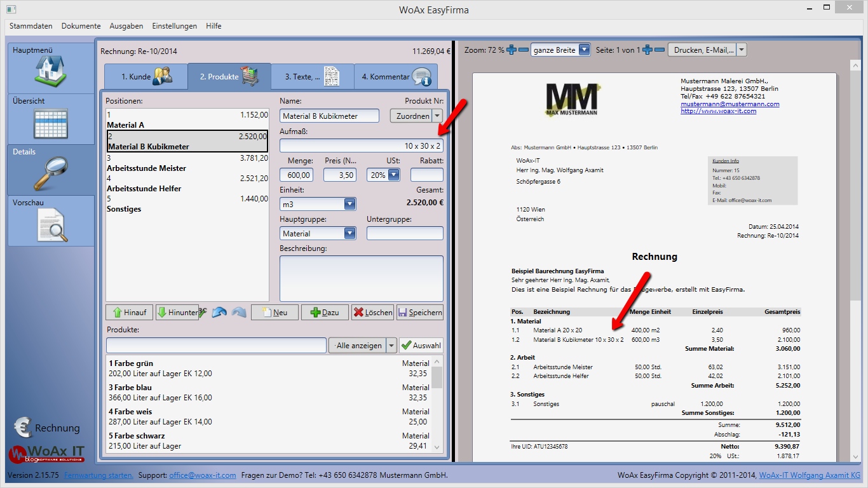Move the position up with Hinauf

pos(130,312)
